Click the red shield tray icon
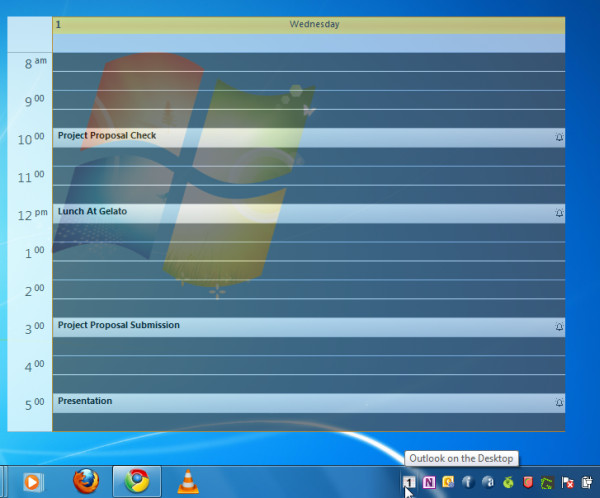 click(x=528, y=482)
